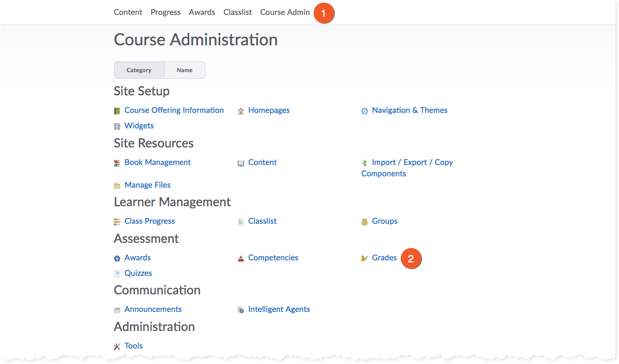Click the Groups people icon
619x364 pixels.
[365, 222]
